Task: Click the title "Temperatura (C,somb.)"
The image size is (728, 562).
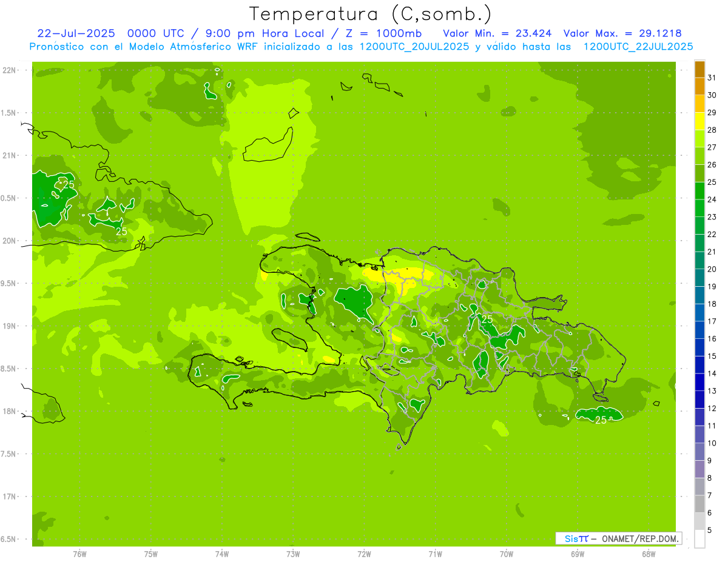Action: click(371, 14)
